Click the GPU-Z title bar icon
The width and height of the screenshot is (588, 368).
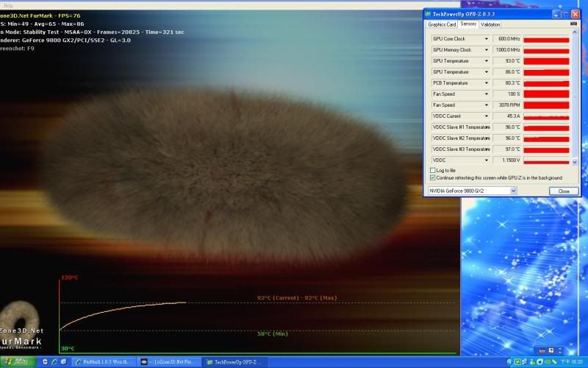428,14
